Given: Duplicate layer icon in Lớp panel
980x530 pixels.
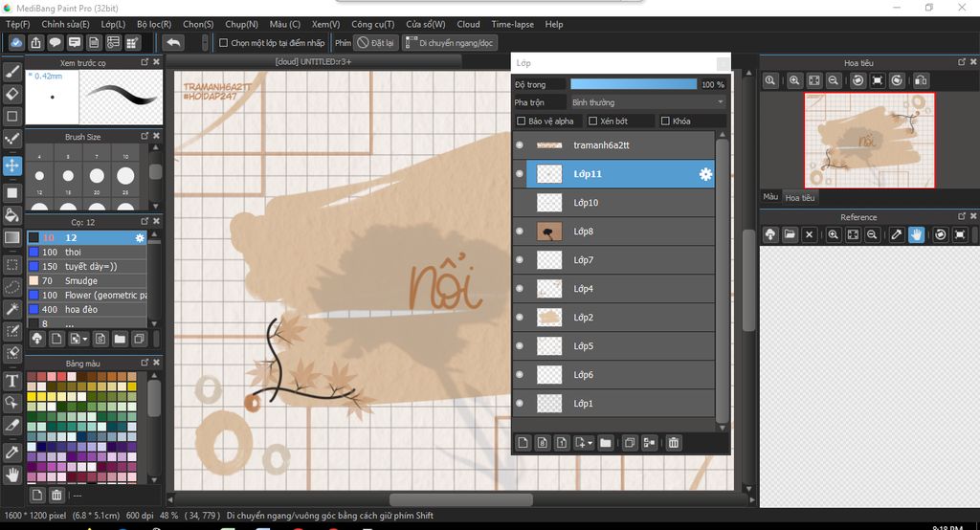Looking at the screenshot, I should [630, 443].
